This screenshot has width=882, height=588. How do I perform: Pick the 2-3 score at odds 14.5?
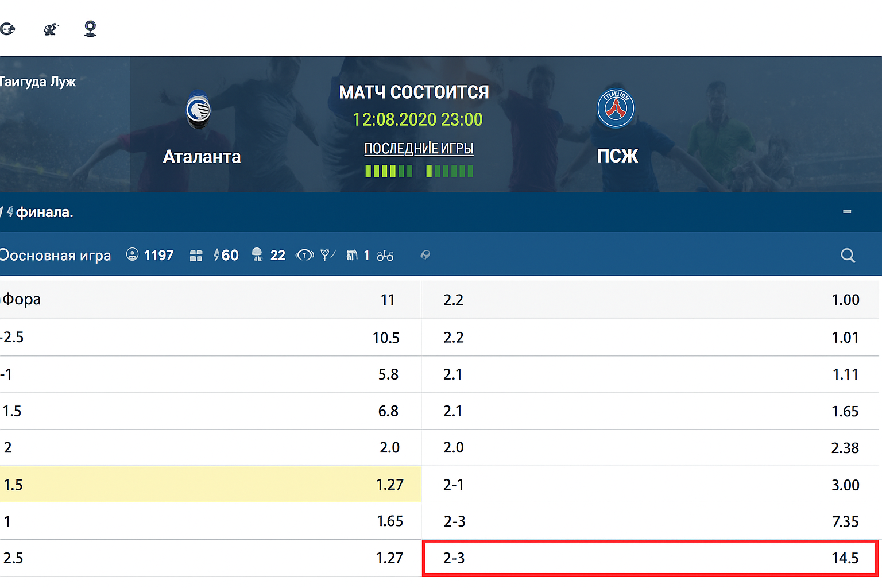click(650, 558)
